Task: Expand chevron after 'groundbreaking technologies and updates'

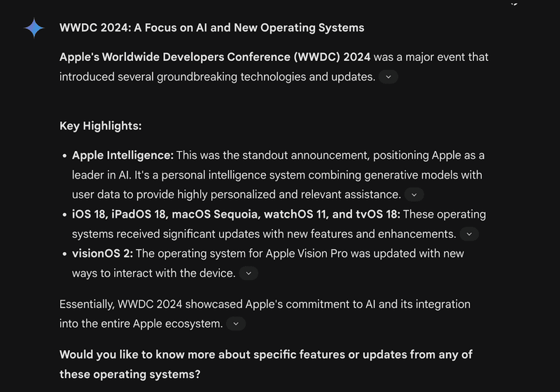Action: click(388, 77)
